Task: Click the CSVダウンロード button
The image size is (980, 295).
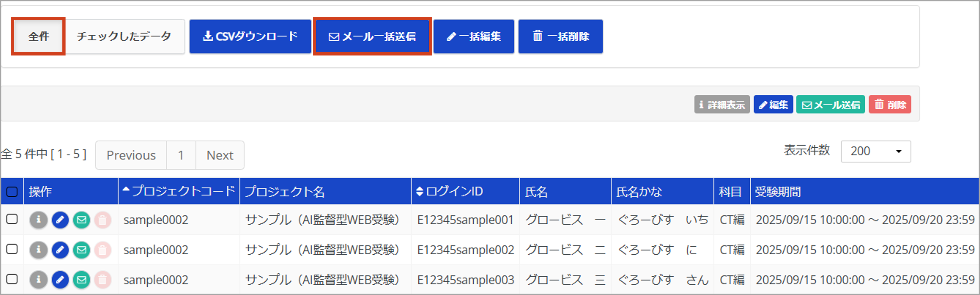Action: pyautogui.click(x=250, y=36)
